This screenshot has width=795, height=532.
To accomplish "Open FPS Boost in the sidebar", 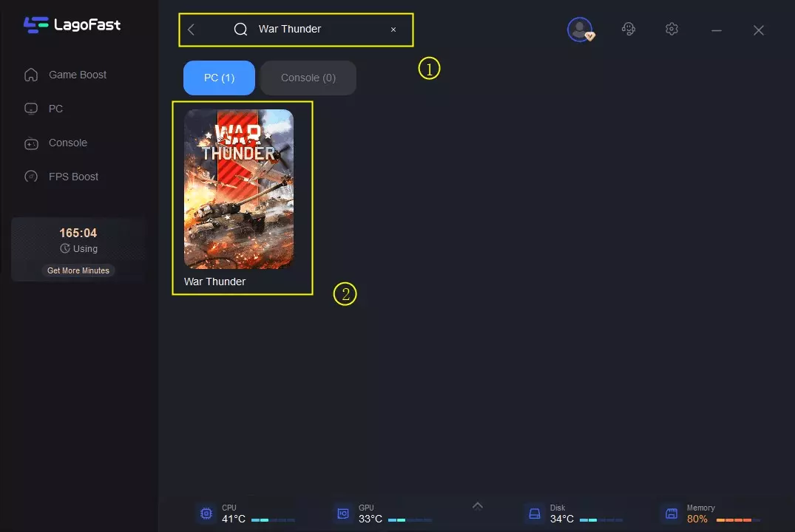I will click(x=61, y=177).
